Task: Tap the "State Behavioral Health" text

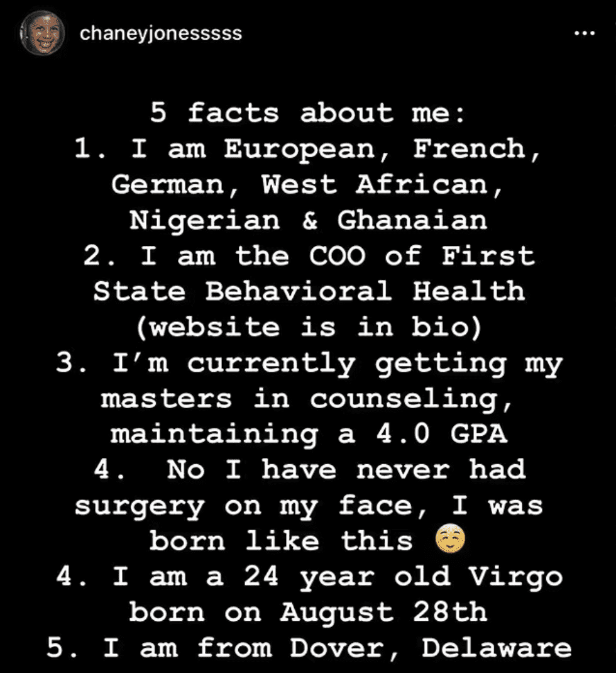Action: tap(308, 292)
